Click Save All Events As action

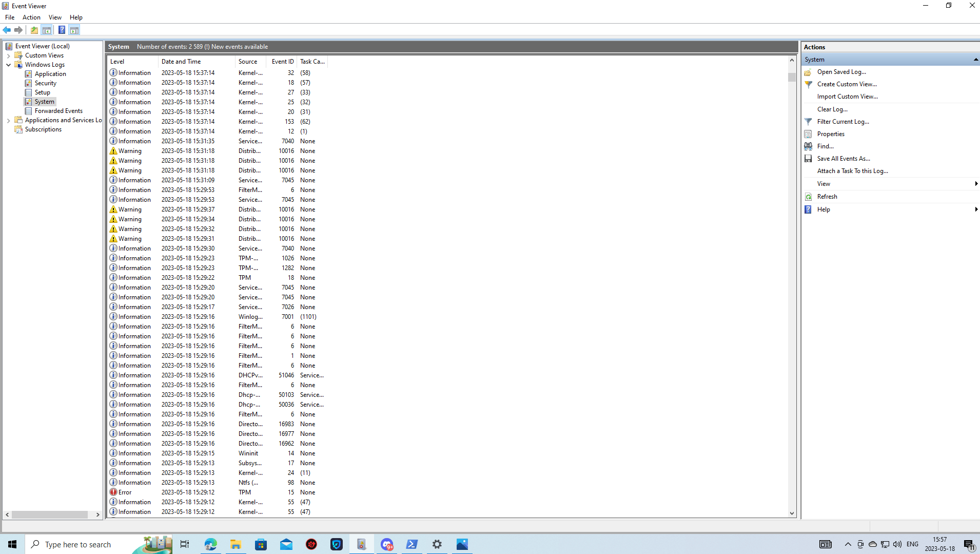click(844, 159)
